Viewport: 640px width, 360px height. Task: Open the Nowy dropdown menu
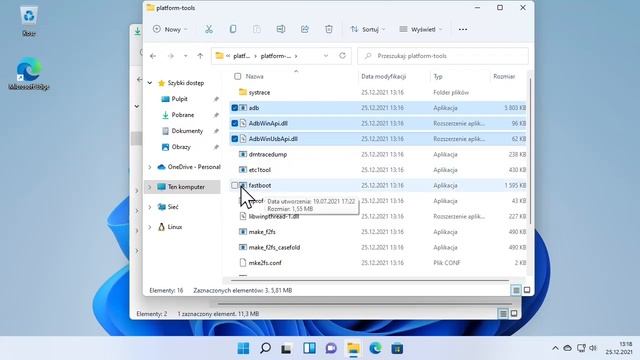(170, 29)
